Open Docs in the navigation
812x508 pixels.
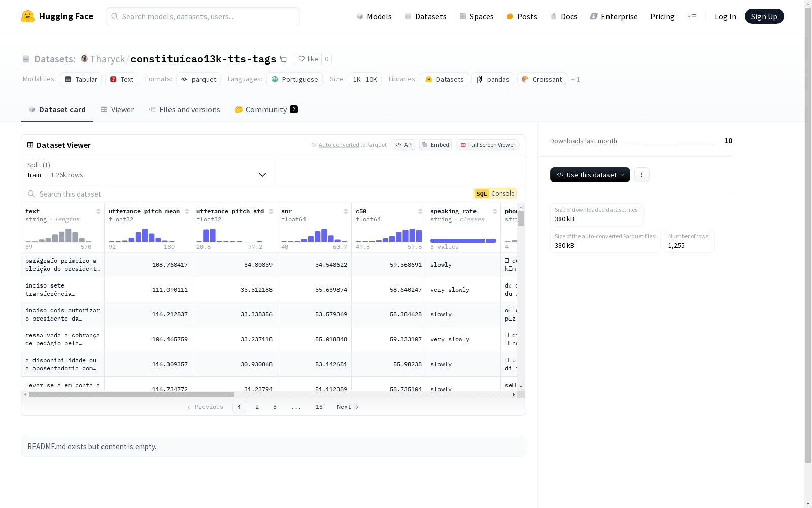[564, 16]
